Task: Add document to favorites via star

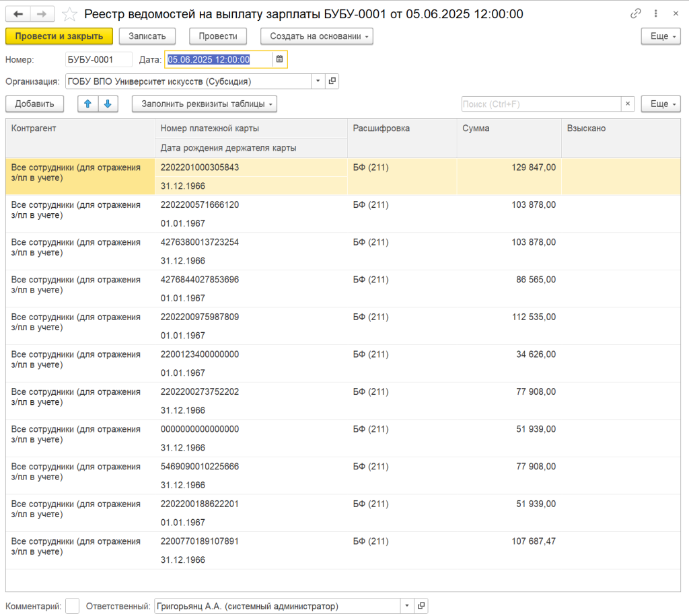Action: [69, 15]
